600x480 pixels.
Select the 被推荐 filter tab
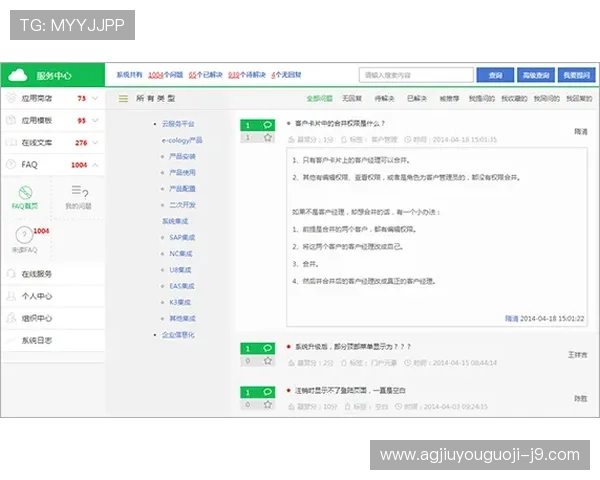coord(449,99)
